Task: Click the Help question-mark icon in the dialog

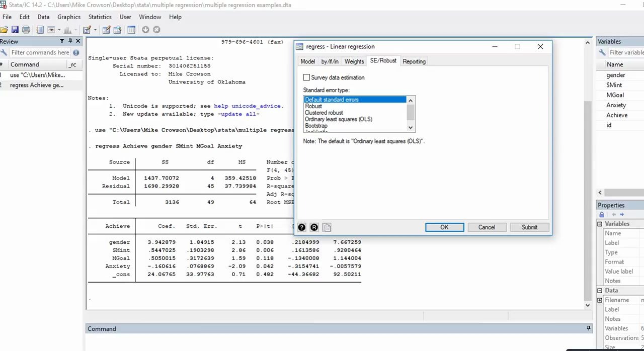Action: [301, 227]
